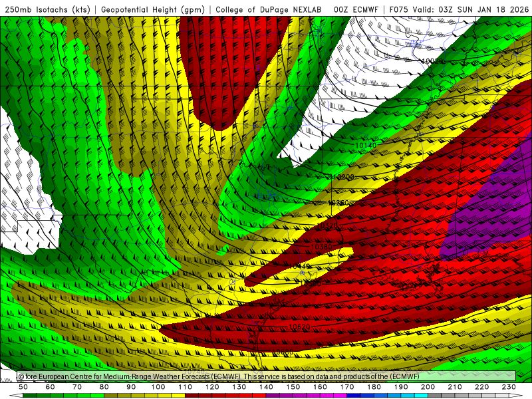Click the 'Geopotential Height (gpm)' title text

[x=153, y=9]
